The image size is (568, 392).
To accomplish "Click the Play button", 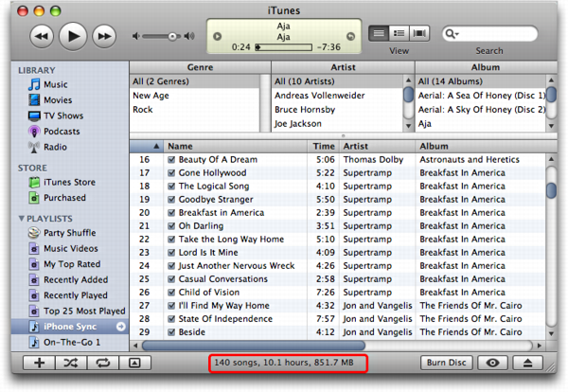I will coord(73,36).
